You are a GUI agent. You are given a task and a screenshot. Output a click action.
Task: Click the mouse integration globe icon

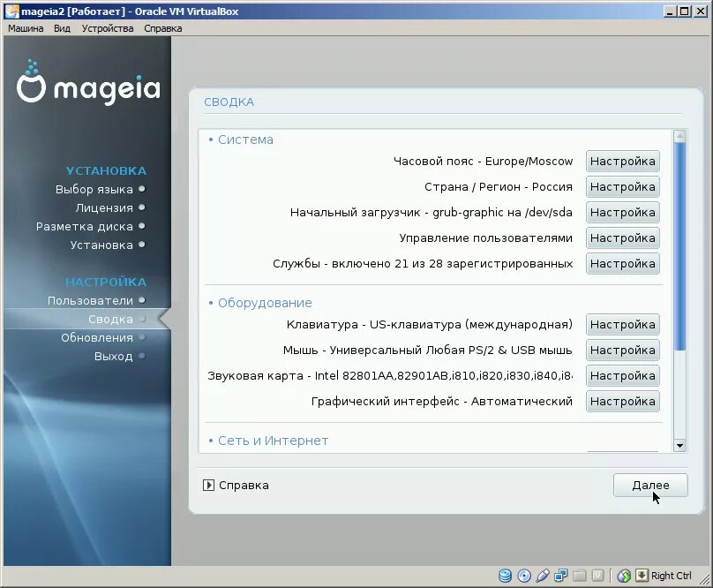624,576
